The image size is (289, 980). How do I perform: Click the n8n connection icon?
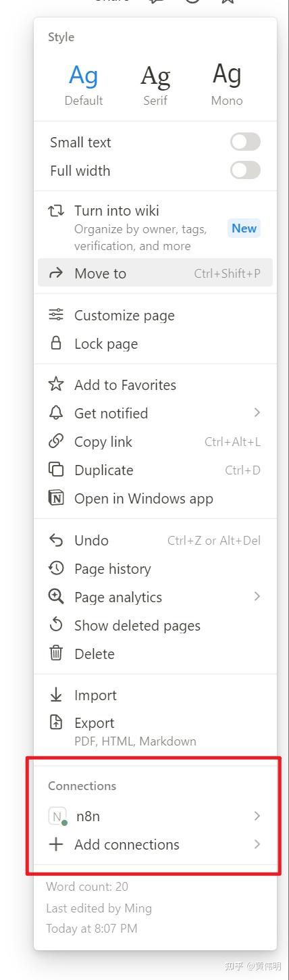(x=58, y=816)
